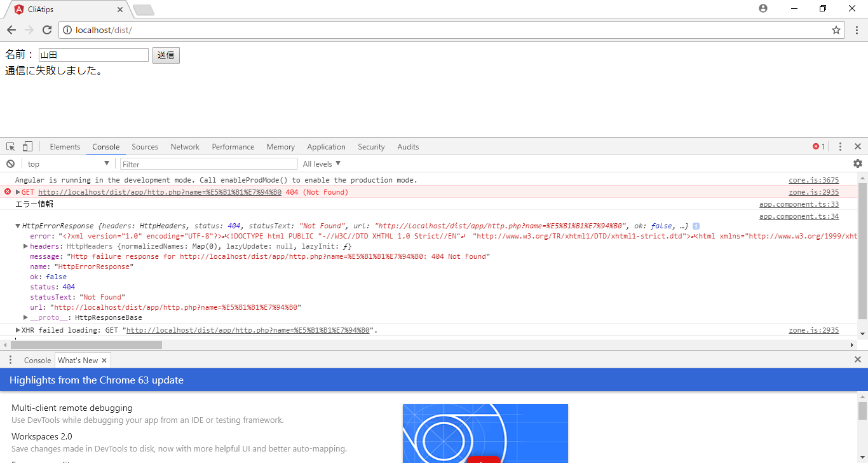
Task: Click the What's New panel vertical scrollbar
Action: click(x=862, y=410)
